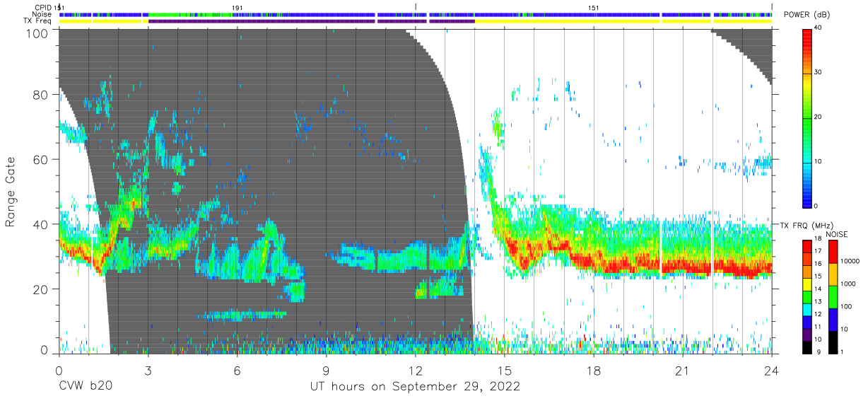Click the black block of the NOISE colorbar
868x401 pixels.
pos(833,341)
